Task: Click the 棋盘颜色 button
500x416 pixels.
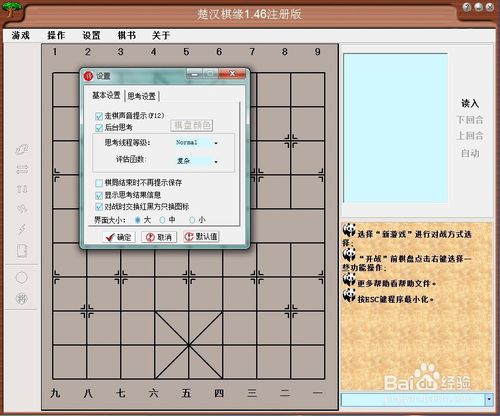Action: tap(192, 125)
